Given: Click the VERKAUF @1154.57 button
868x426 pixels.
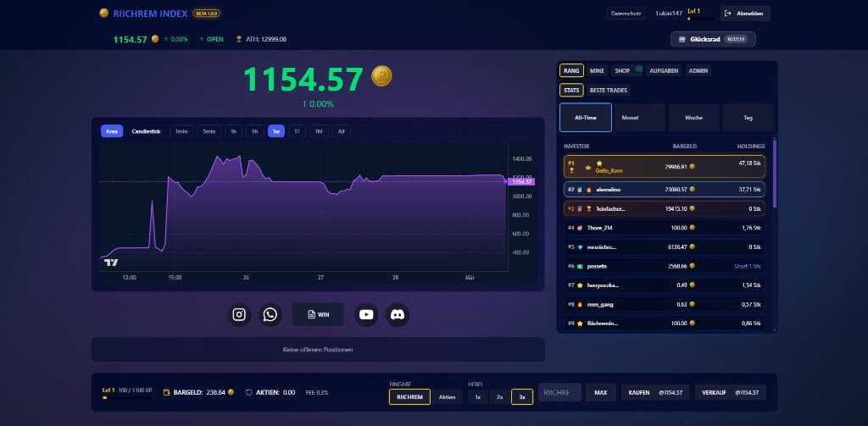Looking at the screenshot, I should (731, 392).
